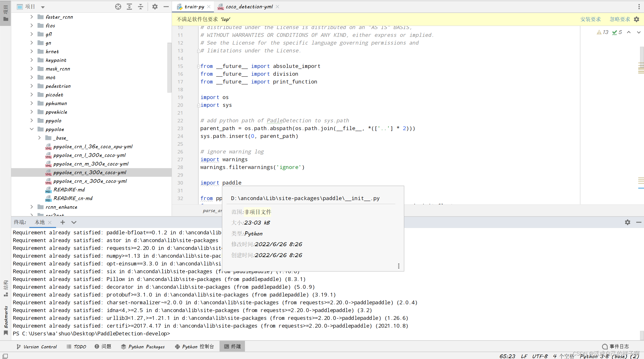Open the terminal panel settings gear
This screenshot has width=644, height=359.
click(627, 222)
